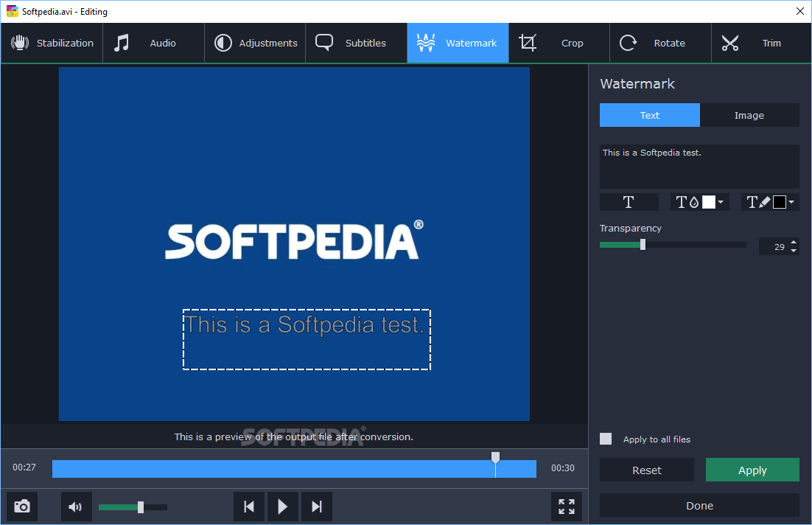
Task: Click the Audio music note icon
Action: pyautogui.click(x=121, y=43)
